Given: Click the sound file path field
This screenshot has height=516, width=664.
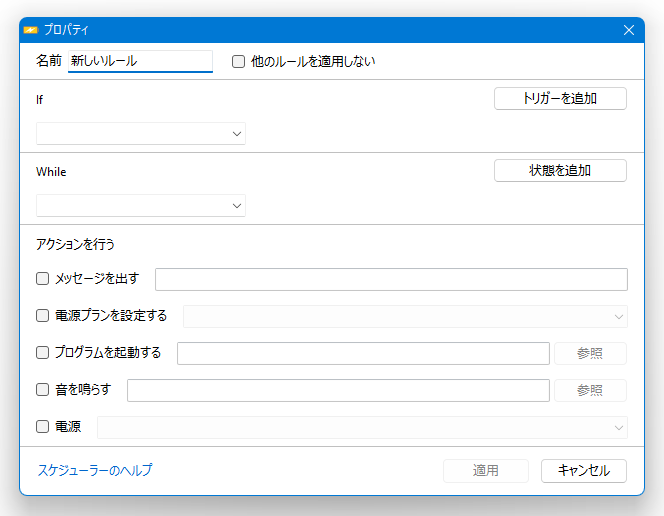Looking at the screenshot, I should pyautogui.click(x=338, y=390).
